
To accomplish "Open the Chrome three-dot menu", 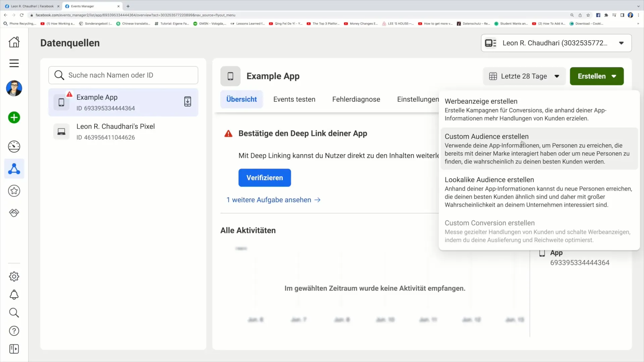I will [638, 15].
